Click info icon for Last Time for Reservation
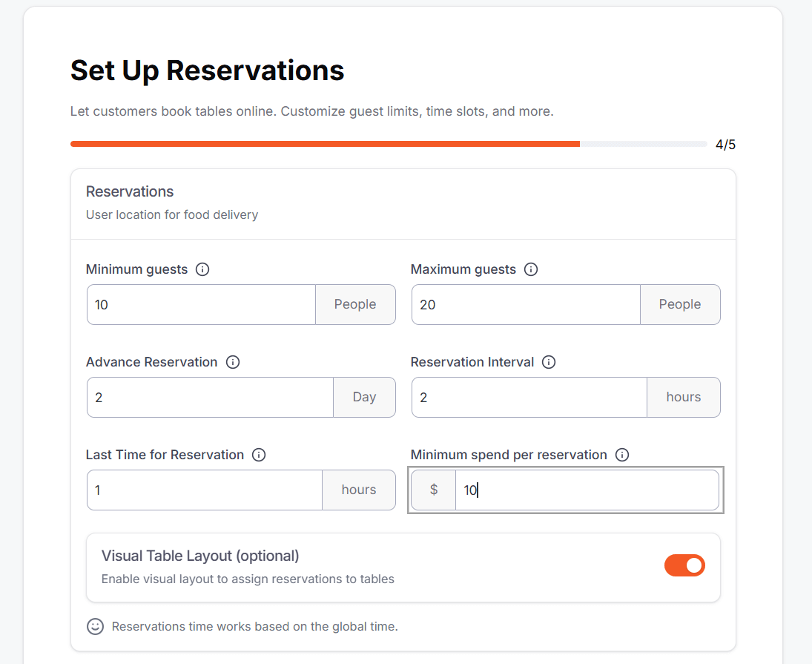This screenshot has width=812, height=664. (259, 455)
